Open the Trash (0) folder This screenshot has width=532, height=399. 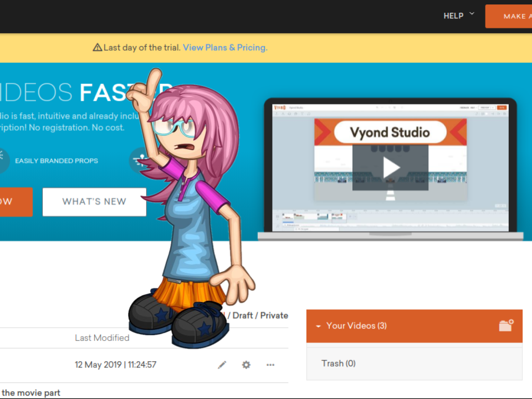[x=339, y=363]
